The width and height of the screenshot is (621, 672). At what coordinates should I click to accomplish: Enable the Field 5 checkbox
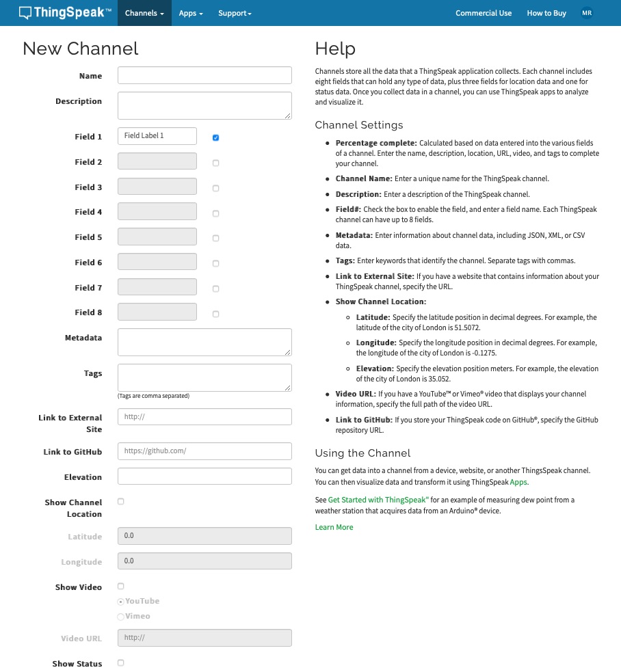pyautogui.click(x=216, y=239)
